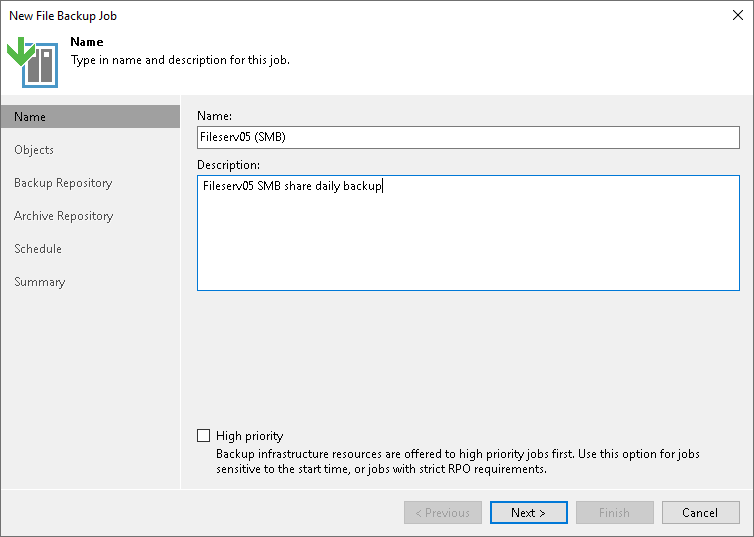This screenshot has width=754, height=537.
Task: Click inside the Description text area
Action: (468, 233)
